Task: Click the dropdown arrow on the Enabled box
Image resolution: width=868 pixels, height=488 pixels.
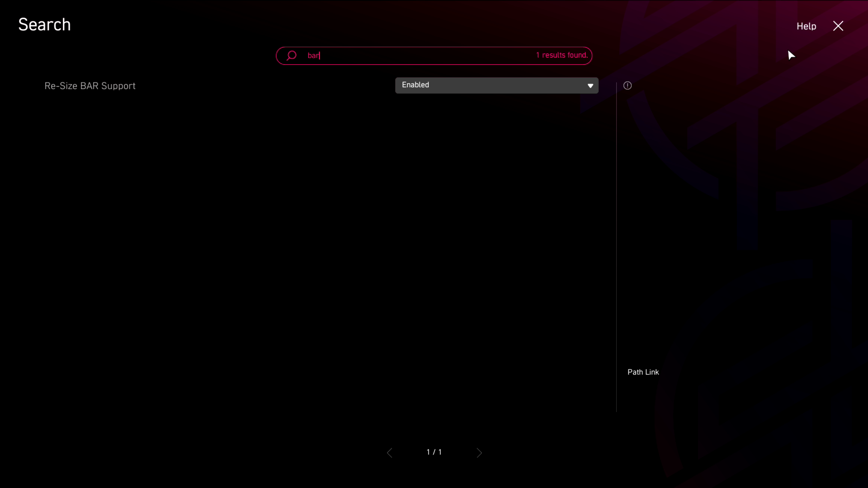Action: point(590,86)
